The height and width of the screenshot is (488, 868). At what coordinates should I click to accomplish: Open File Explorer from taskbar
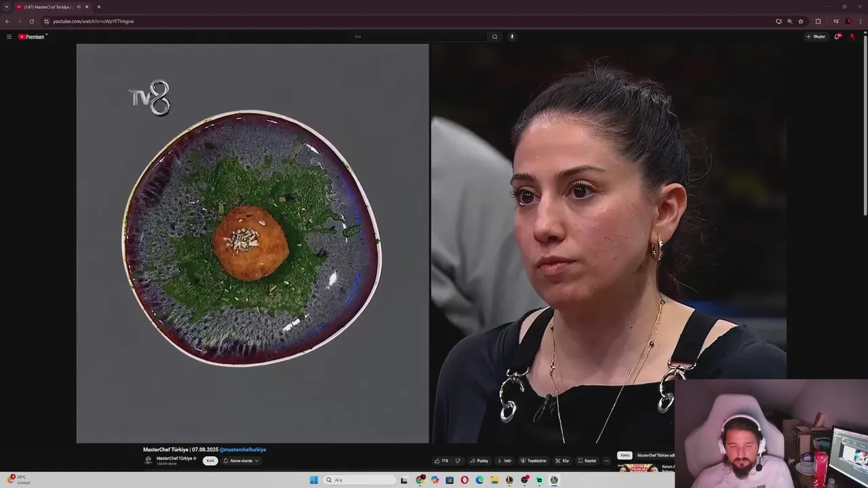coord(494,480)
